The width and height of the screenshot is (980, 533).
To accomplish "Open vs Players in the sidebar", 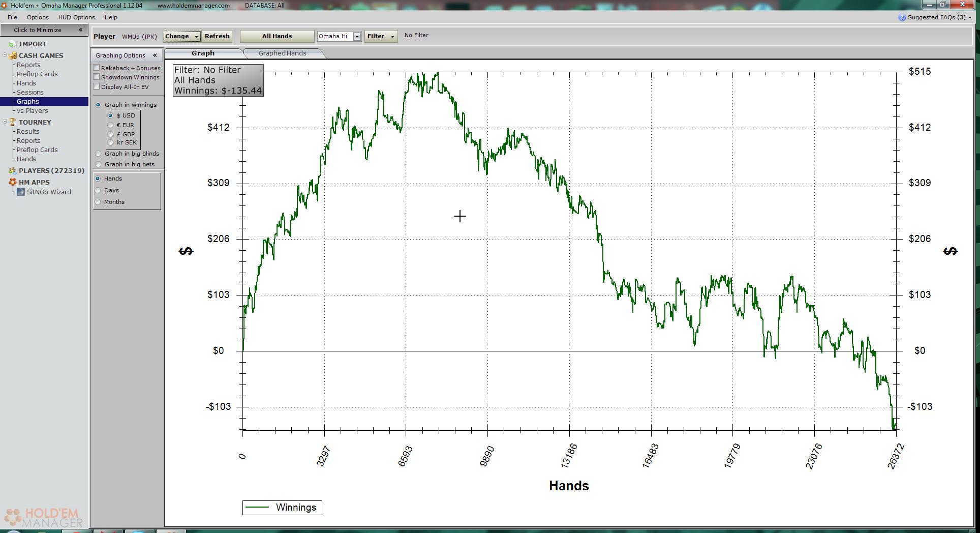I will point(33,111).
